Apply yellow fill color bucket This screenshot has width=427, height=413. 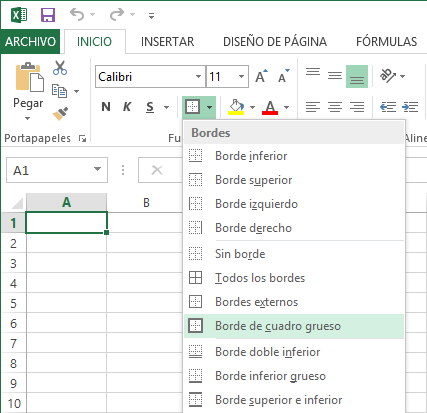(236, 107)
